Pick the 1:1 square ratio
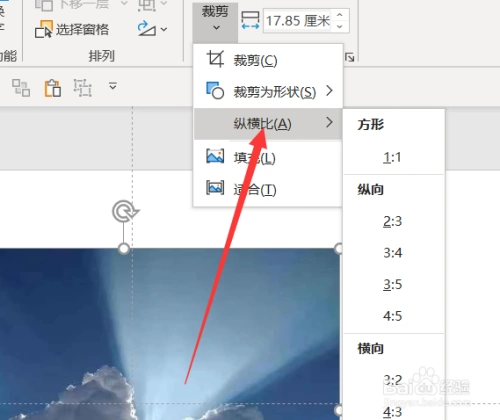Image resolution: width=500 pixels, height=420 pixels. coord(393,157)
